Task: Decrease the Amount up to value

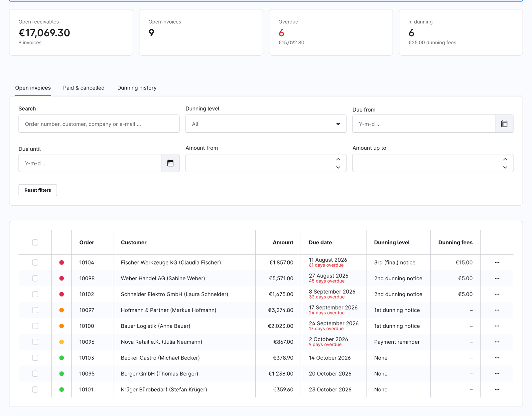Action: click(505, 167)
